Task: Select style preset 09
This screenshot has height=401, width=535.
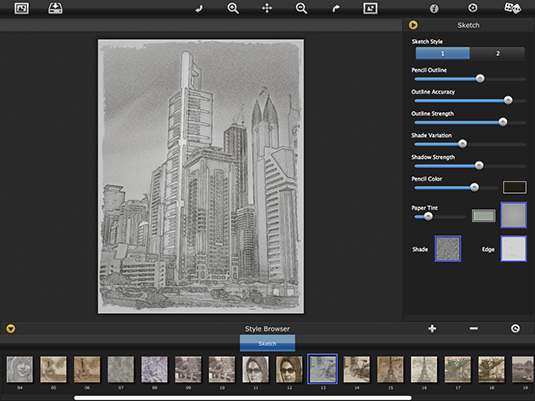Action: [188, 369]
